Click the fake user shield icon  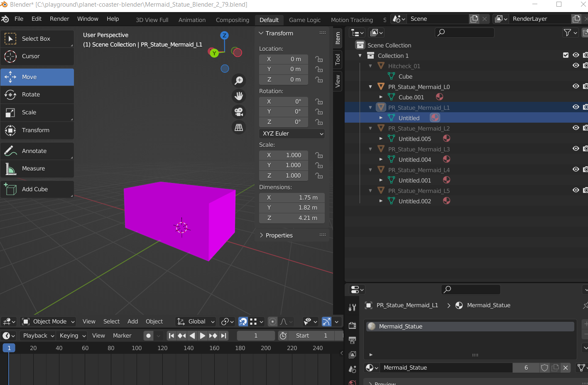click(544, 368)
